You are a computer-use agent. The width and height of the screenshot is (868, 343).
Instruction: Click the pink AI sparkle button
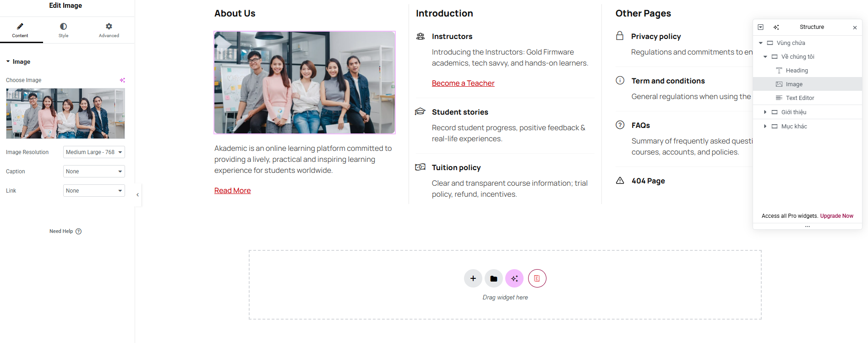pos(514,278)
